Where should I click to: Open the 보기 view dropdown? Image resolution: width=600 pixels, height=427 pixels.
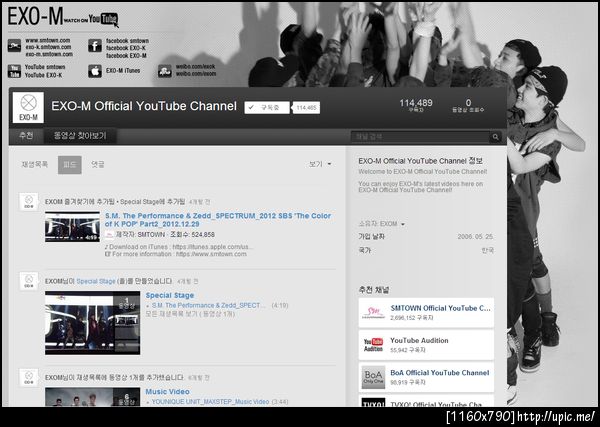tap(320, 164)
